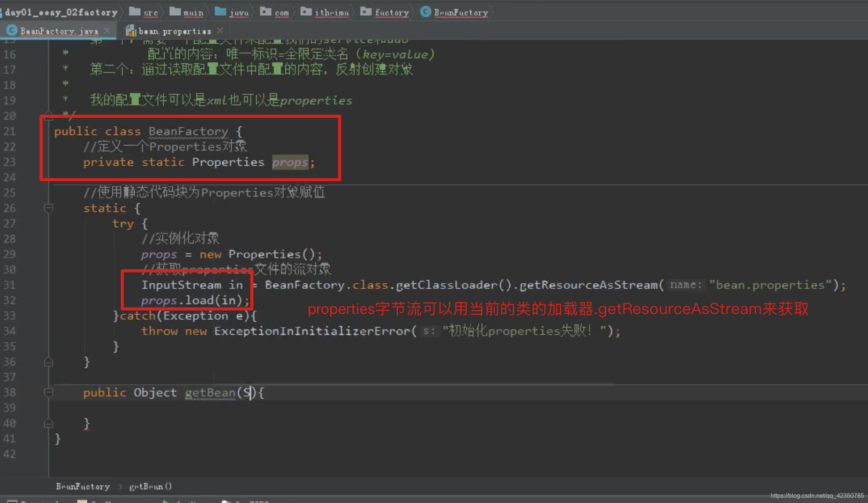This screenshot has width=868, height=503.
Task: Click line number 42 in the gutter
Action: [x=10, y=454]
